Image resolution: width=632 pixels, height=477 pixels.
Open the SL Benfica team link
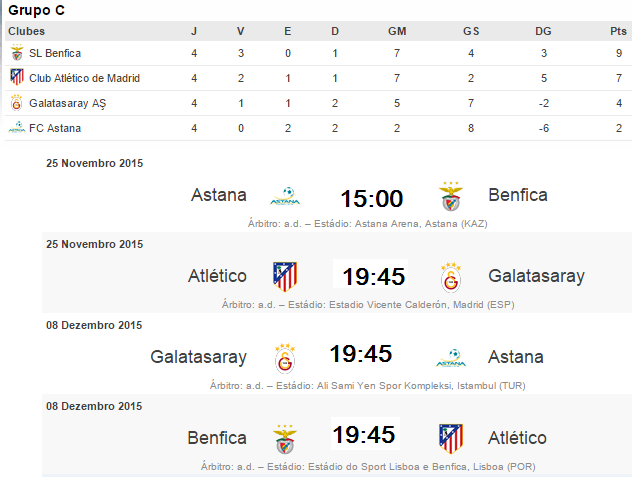coord(55,53)
